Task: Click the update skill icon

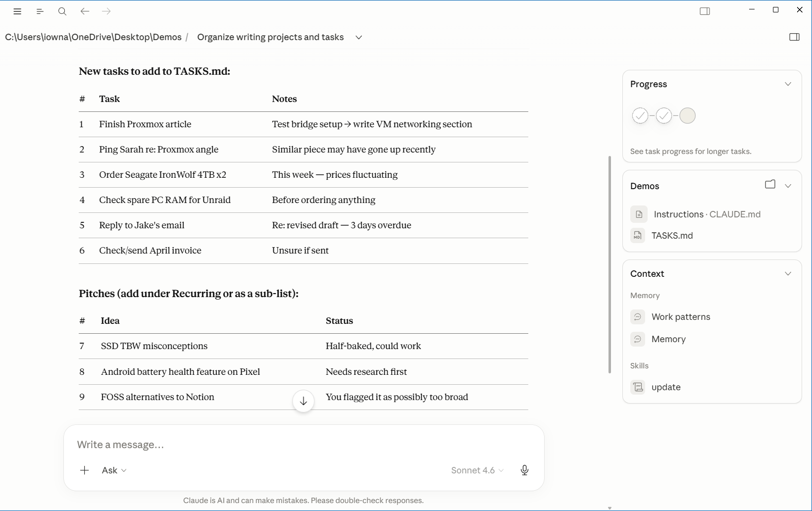Action: click(638, 387)
